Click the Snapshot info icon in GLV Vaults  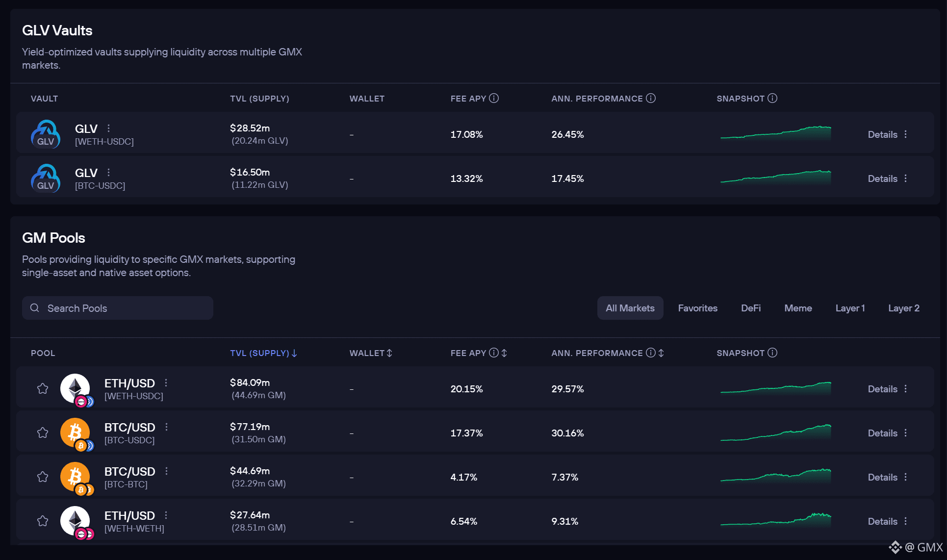[772, 98]
